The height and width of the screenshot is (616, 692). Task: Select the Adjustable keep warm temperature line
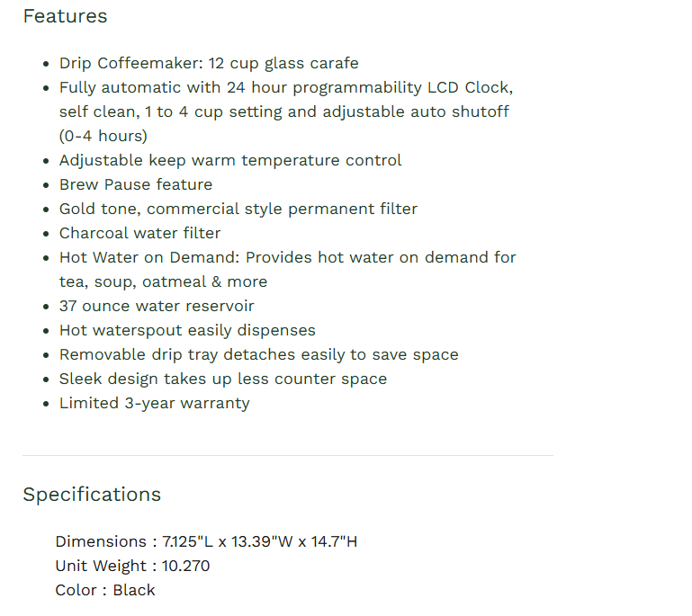coord(230,160)
